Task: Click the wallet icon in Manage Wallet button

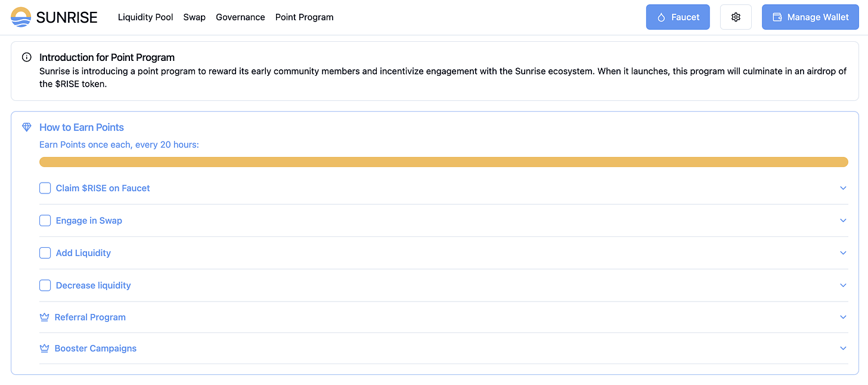Action: 777,17
